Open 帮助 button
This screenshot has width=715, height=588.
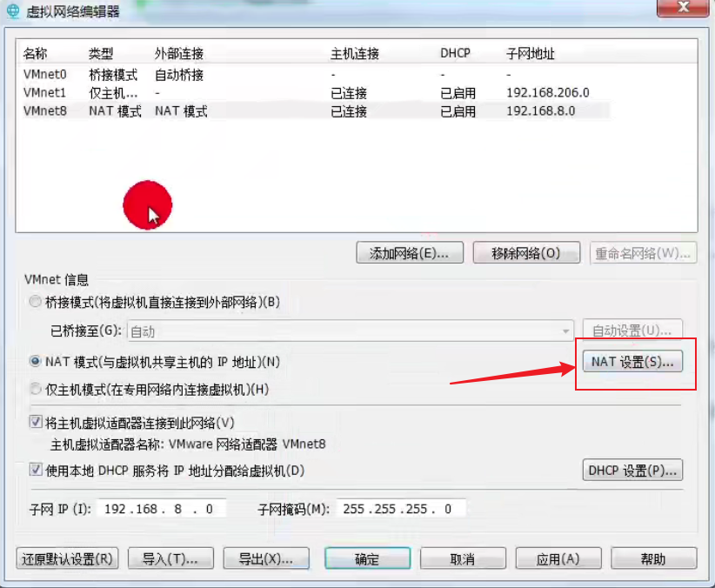pos(654,558)
